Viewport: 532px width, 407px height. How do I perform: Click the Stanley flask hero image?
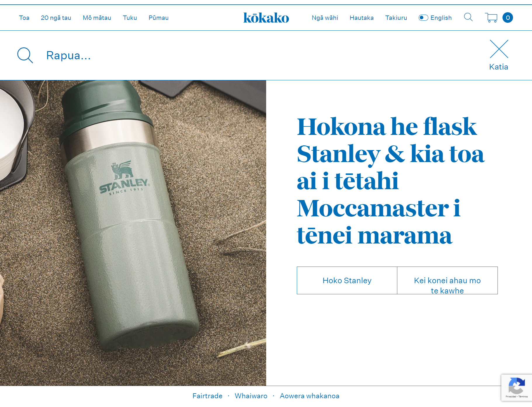pos(133,233)
